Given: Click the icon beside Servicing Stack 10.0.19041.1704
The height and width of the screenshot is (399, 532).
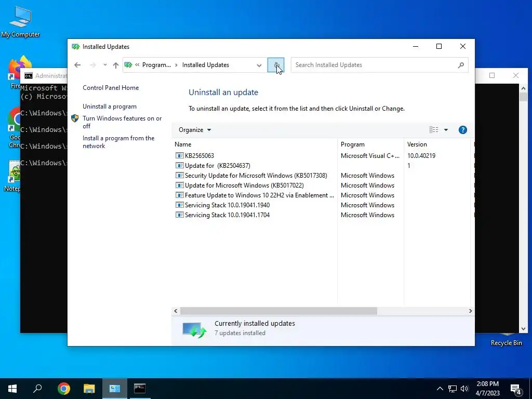Looking at the screenshot, I should tap(179, 215).
